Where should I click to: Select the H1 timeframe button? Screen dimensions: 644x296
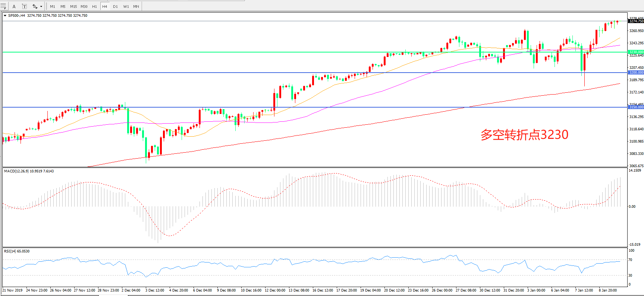94,6
